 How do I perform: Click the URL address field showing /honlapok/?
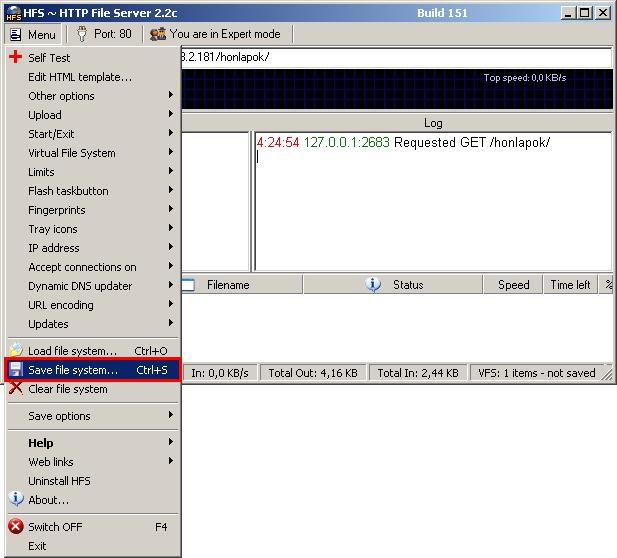click(x=396, y=57)
